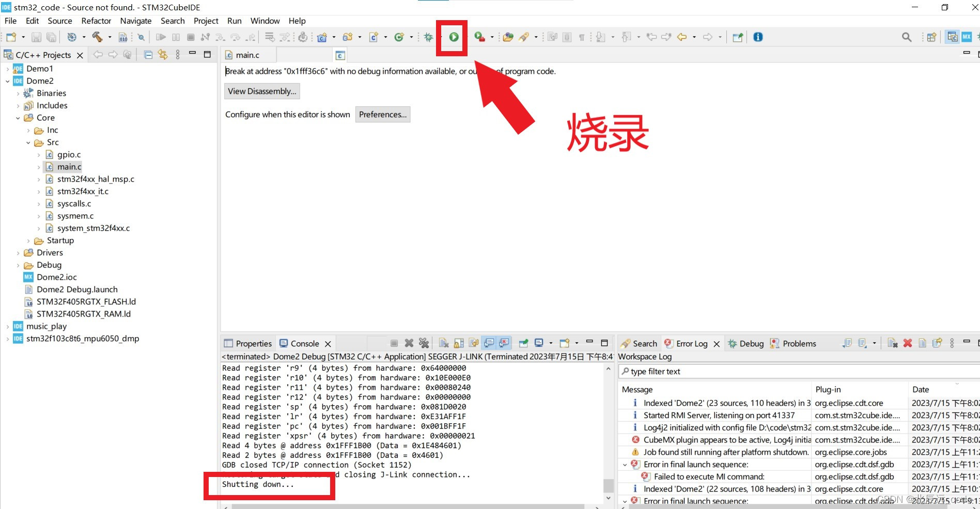Open Build toolbar dropdown arrow

pos(110,37)
